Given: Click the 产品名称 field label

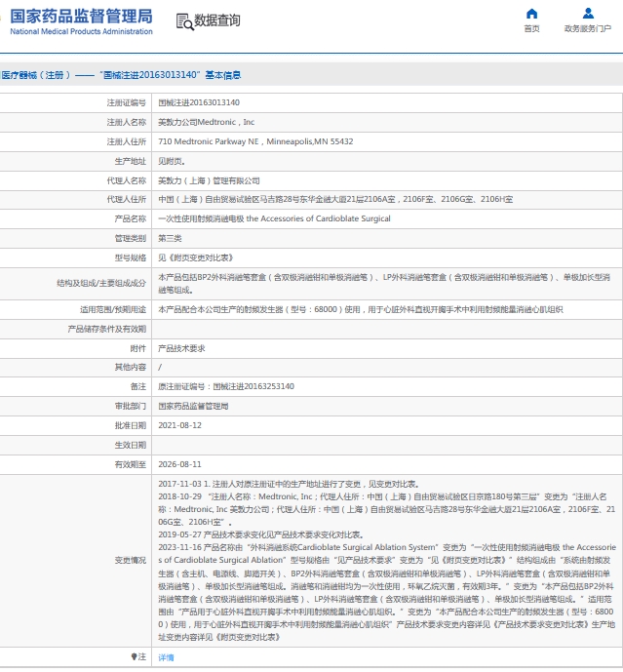Looking at the screenshot, I should 131,219.
